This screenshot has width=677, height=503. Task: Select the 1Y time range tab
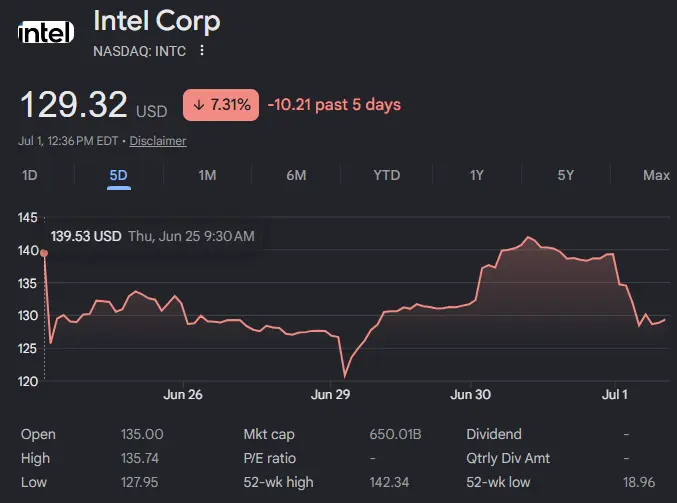point(477,175)
